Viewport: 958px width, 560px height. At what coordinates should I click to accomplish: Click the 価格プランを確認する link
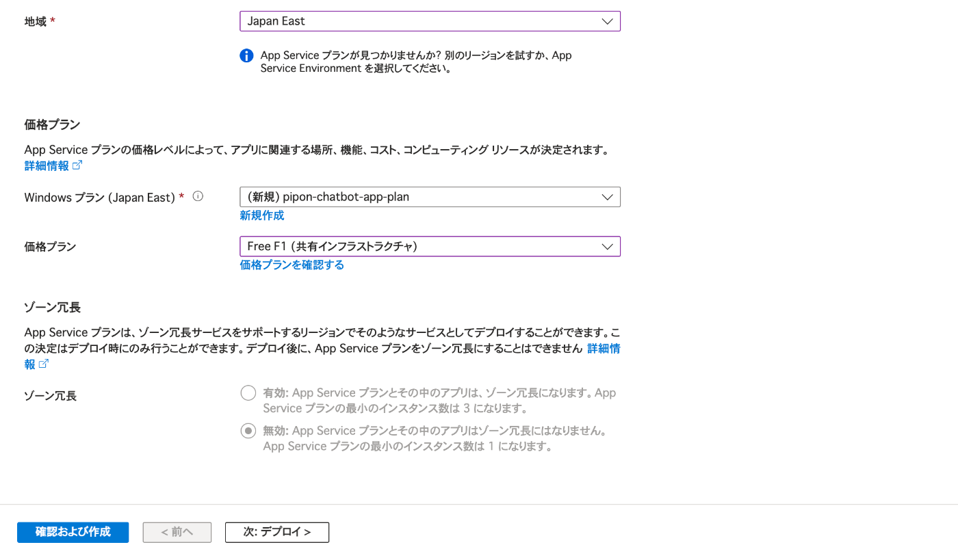coord(292,265)
